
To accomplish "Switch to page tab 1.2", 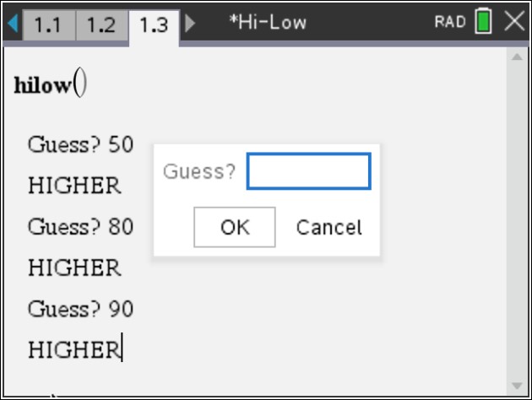I will coord(102,25).
